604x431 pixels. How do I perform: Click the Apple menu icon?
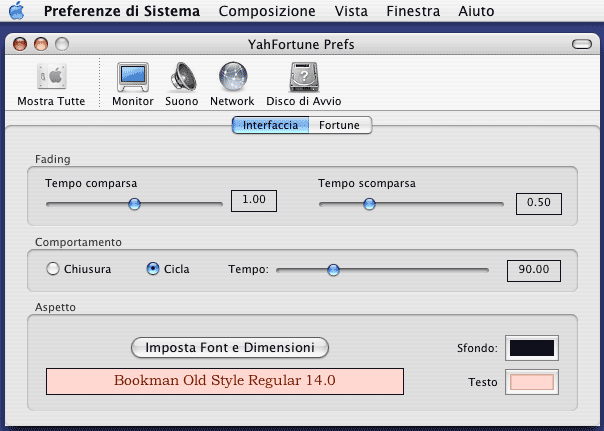17,12
